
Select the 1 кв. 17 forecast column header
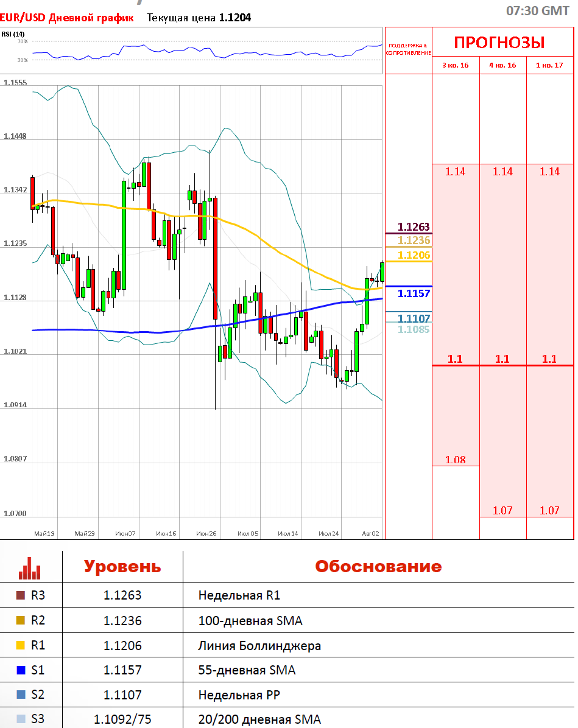click(x=549, y=65)
